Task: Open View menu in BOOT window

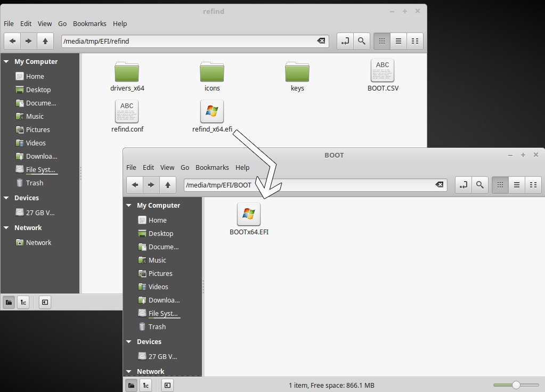Action: click(167, 167)
